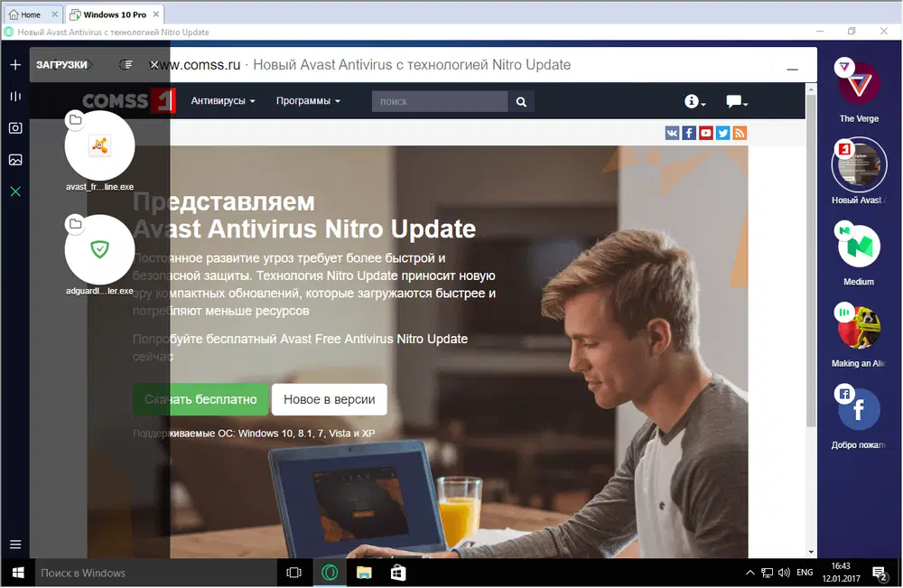The image size is (903, 588).
Task: Click the Скачать бесплатно button
Action: point(200,399)
